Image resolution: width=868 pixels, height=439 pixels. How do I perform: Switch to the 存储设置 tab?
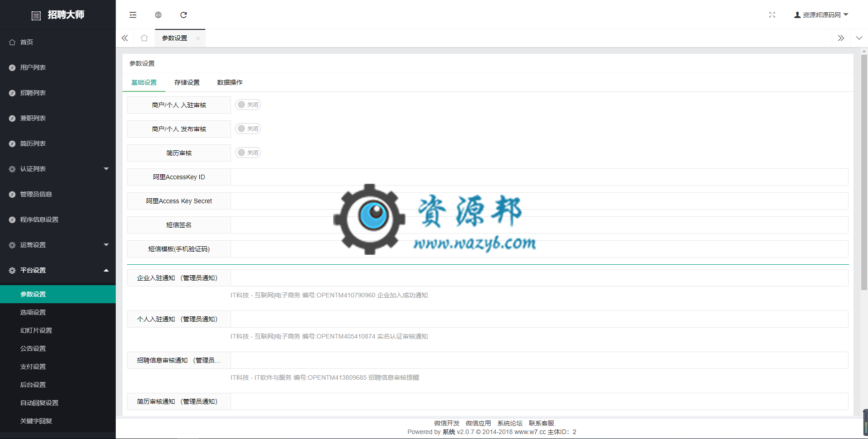tap(187, 82)
